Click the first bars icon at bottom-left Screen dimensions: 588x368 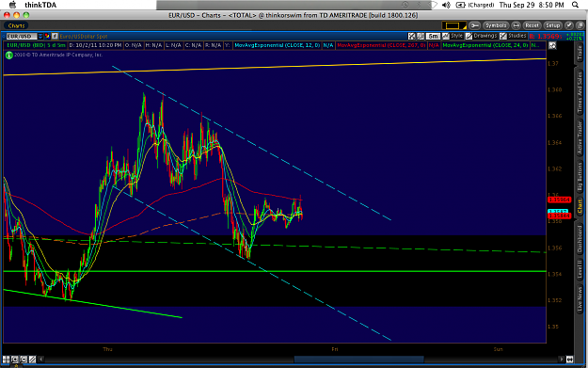click(x=6, y=360)
